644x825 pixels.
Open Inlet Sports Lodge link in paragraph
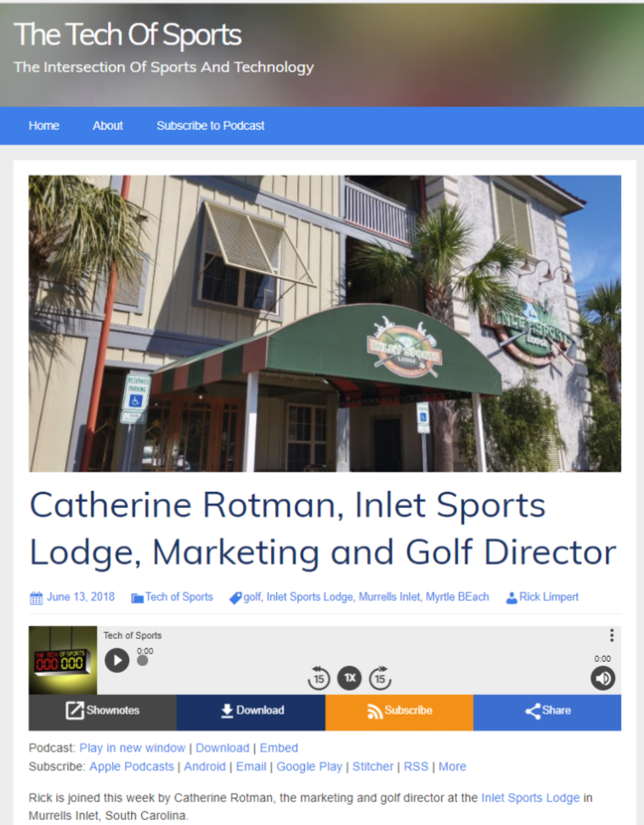[x=530, y=798]
